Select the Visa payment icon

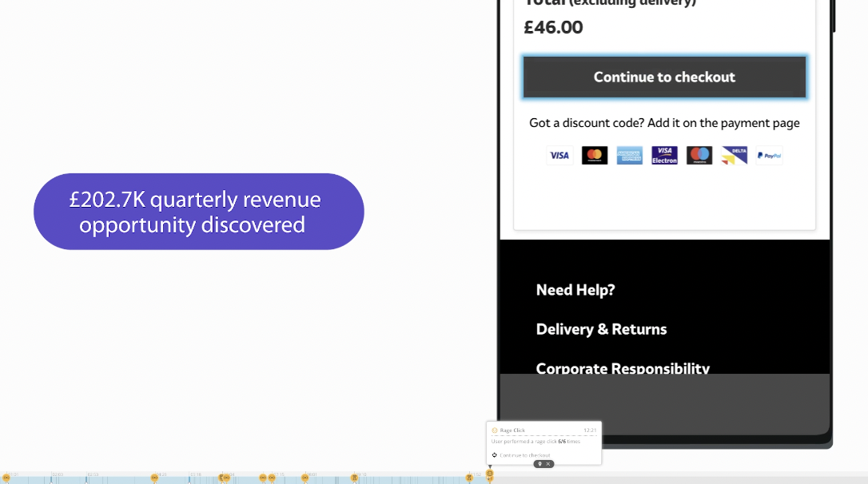(559, 155)
